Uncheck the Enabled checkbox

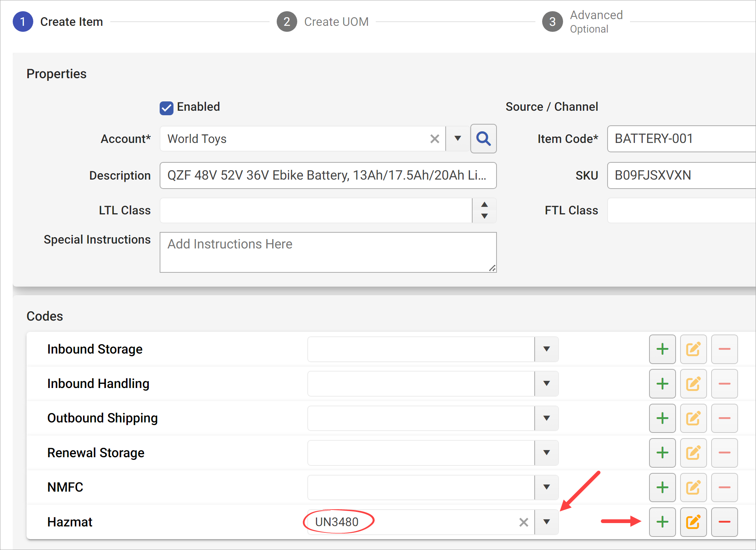pos(166,108)
